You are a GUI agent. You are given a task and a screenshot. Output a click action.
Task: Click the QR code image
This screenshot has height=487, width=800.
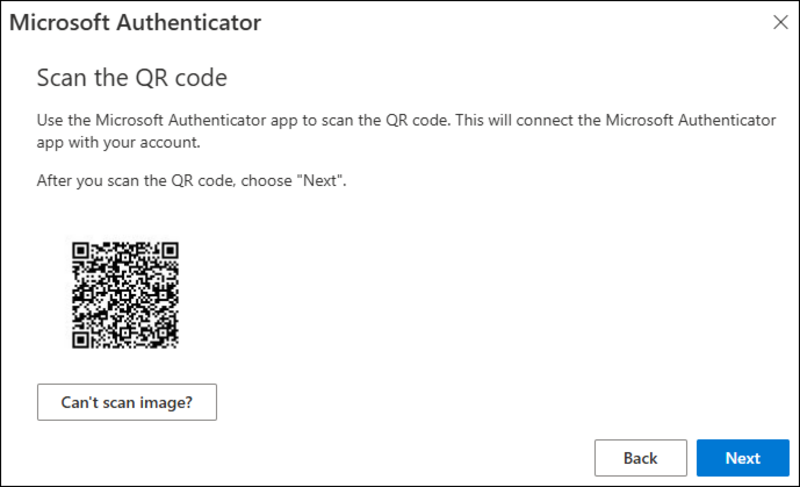tap(125, 295)
